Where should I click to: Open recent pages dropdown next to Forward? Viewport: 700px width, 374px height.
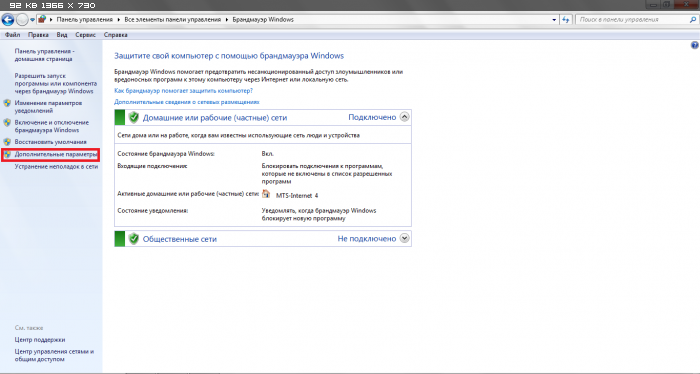(32, 20)
